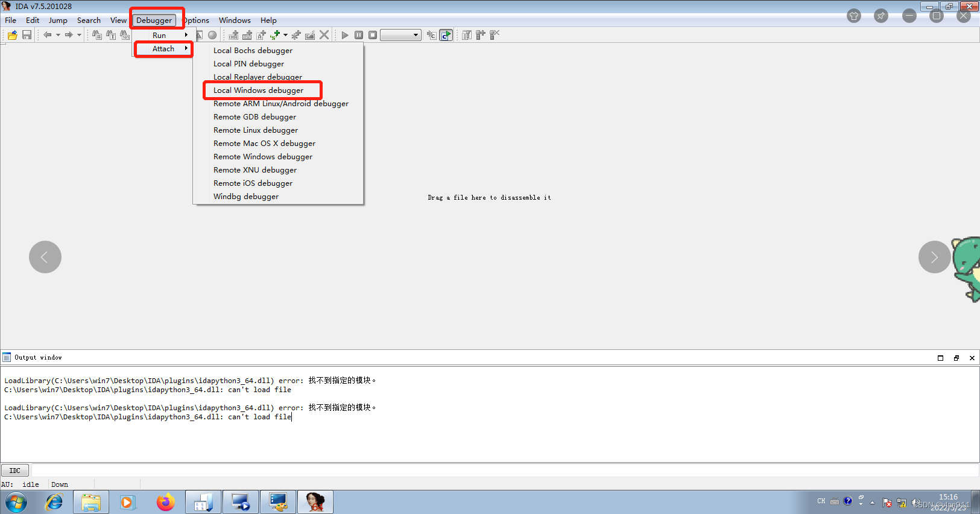Click the IDA taskbar icon
Image resolution: width=980 pixels, height=514 pixels.
click(x=315, y=502)
